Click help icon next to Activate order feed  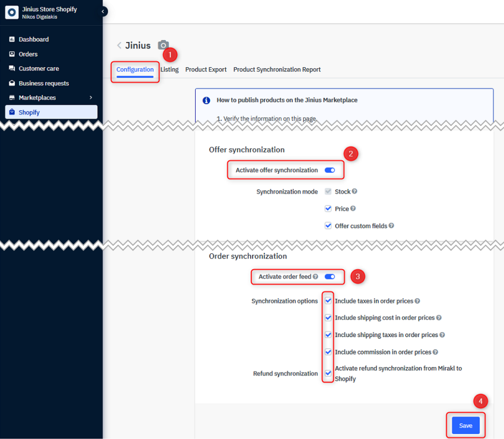[315, 277]
